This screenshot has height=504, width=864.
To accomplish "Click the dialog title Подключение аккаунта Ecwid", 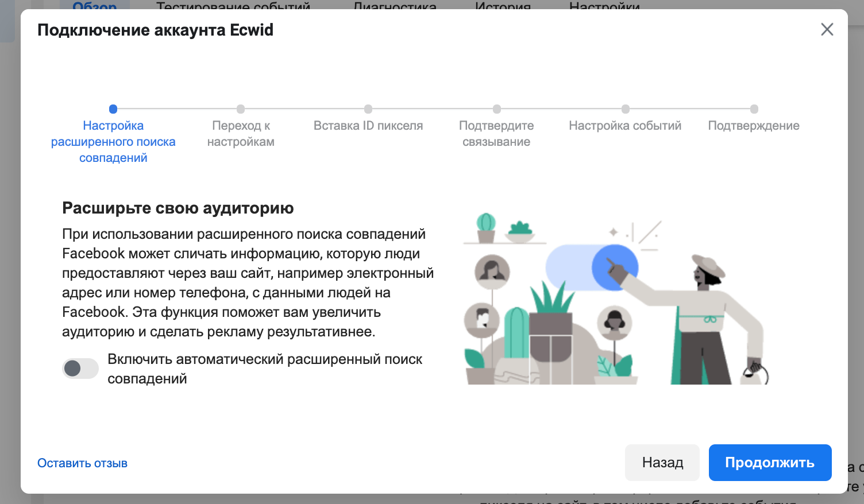I will 155,30.
